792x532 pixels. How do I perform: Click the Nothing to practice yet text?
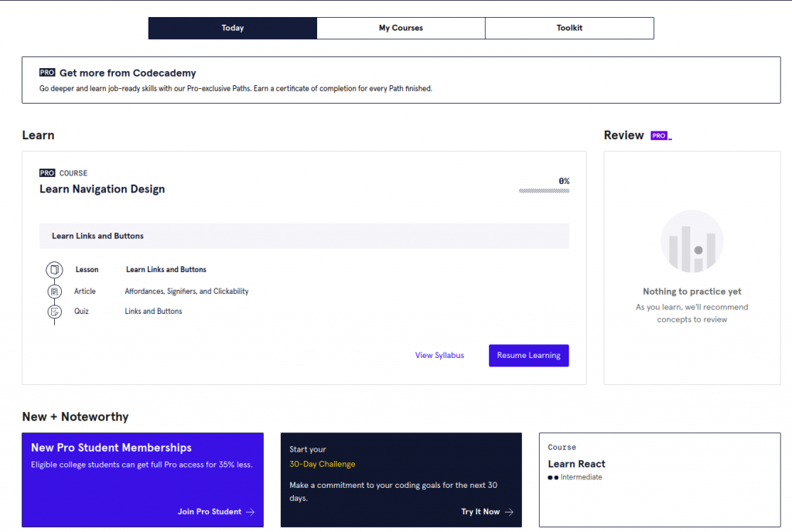(x=692, y=292)
